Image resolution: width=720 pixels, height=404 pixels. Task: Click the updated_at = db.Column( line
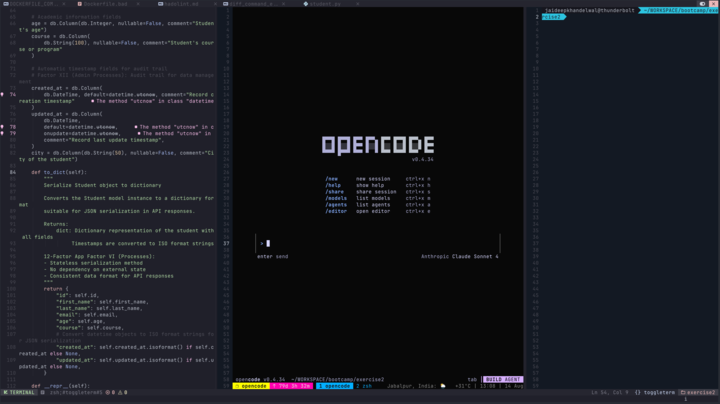67,114
